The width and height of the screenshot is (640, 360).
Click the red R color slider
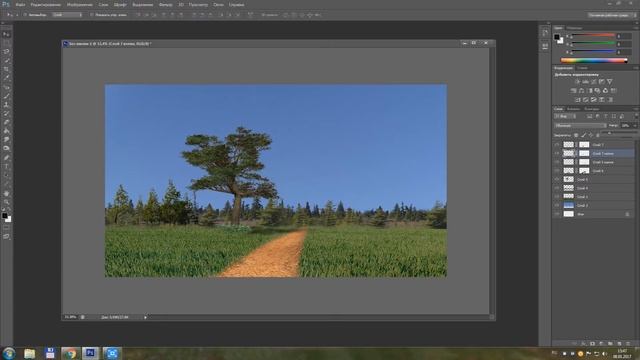(x=593, y=36)
